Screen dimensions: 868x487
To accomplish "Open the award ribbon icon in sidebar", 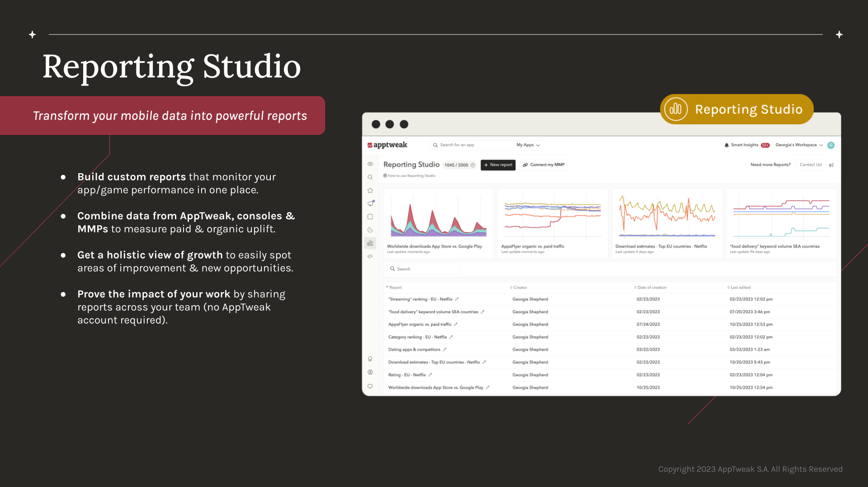I will tap(370, 359).
